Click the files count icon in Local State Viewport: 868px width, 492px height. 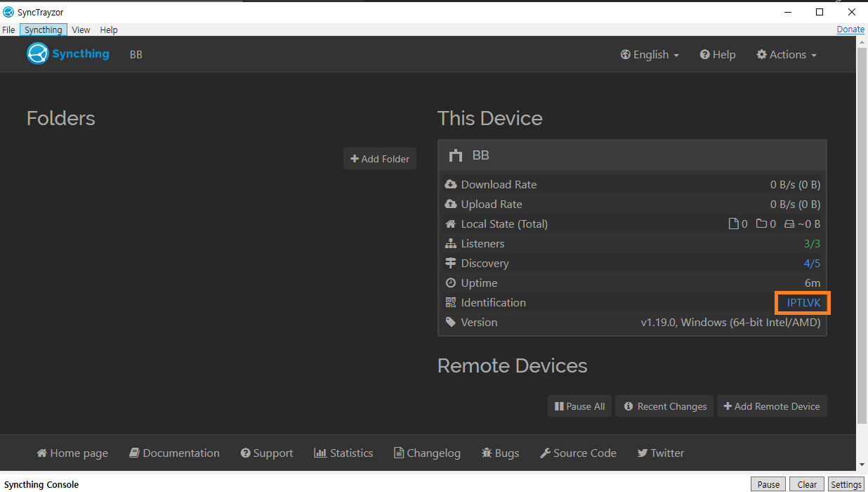click(x=733, y=224)
